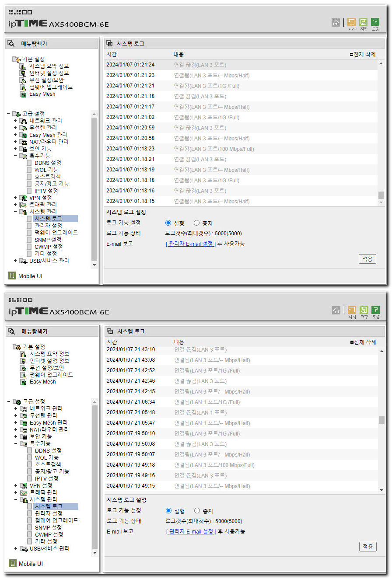This screenshot has height=579, width=392.
Task: Open DDNS 설정 in upper window tree
Action: [48, 163]
